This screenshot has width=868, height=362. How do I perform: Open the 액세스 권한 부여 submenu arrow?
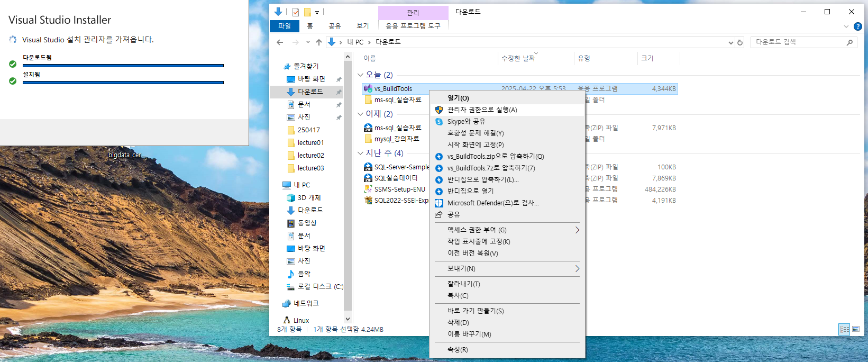577,230
